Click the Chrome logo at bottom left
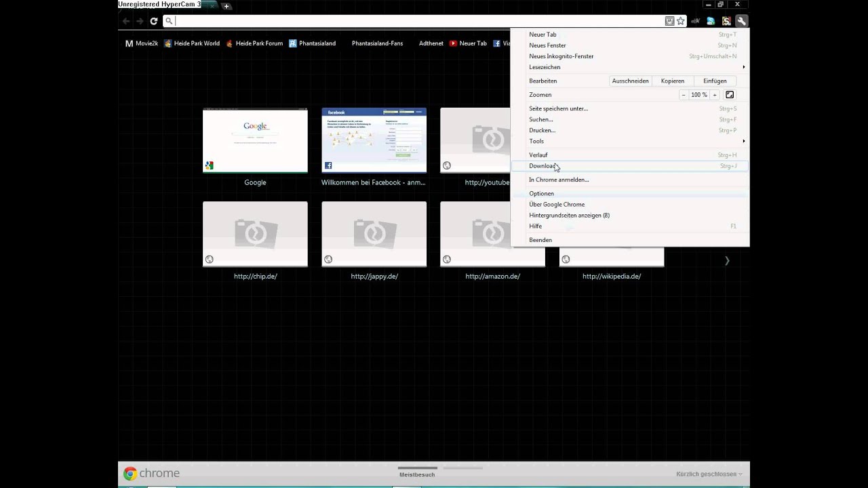868x488 pixels. coord(152,474)
